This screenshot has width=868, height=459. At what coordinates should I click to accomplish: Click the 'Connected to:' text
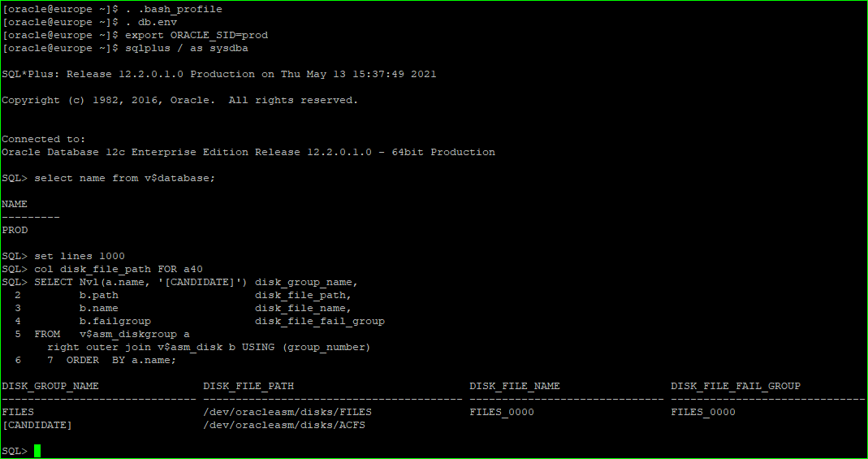[x=44, y=139]
